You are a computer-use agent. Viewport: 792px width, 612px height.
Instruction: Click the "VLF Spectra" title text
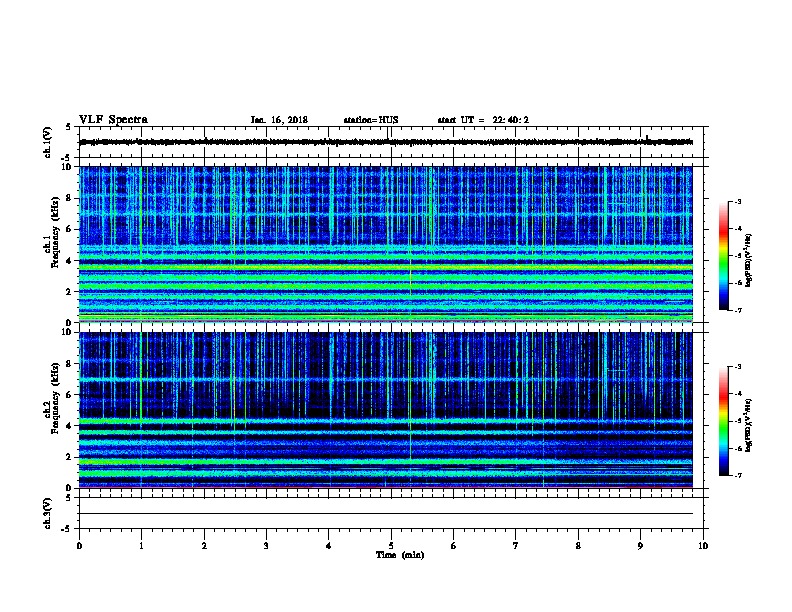coord(113,120)
